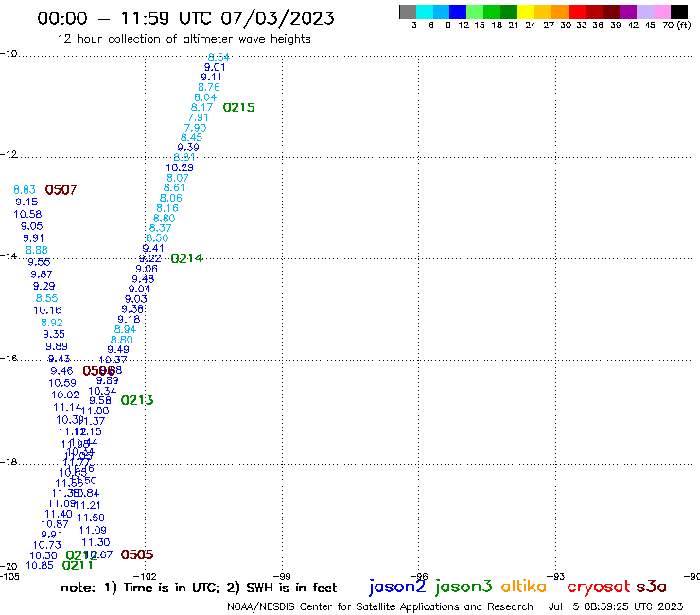
Task: Click the red 'cryosat' satellite legend label
Action: click(598, 588)
